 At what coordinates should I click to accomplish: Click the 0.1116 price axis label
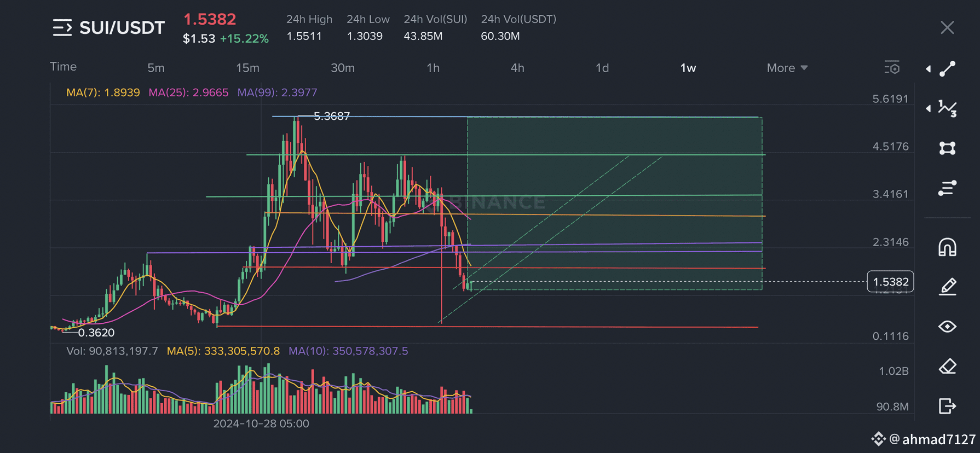click(891, 336)
